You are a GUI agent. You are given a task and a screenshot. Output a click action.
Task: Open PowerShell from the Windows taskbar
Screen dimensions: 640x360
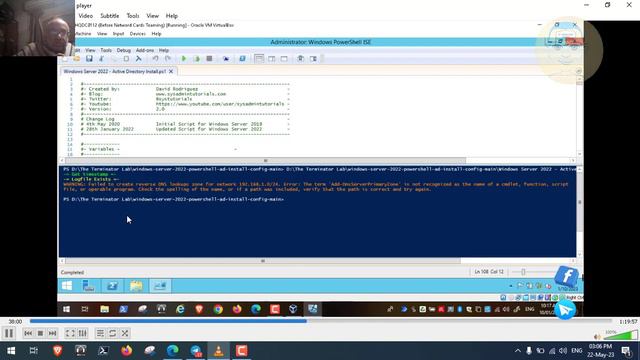coord(103,351)
